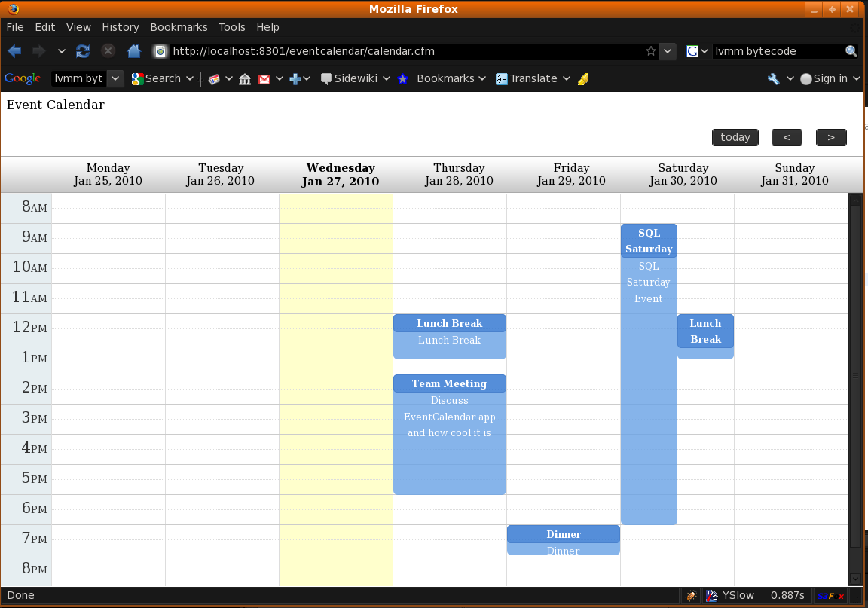Open Firebug from the status bar
This screenshot has width=868, height=608.
point(691,595)
